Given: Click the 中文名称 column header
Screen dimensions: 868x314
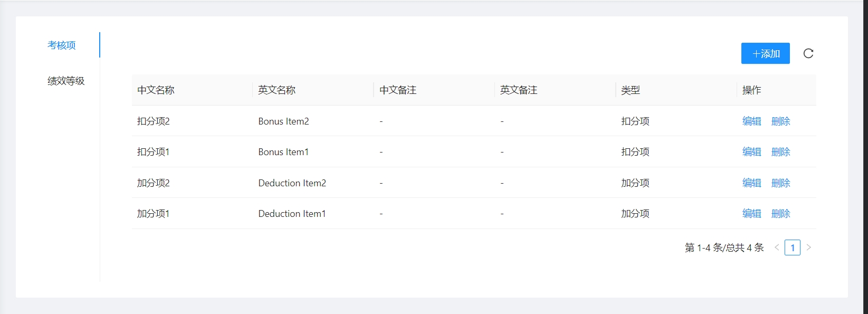Looking at the screenshot, I should [156, 90].
